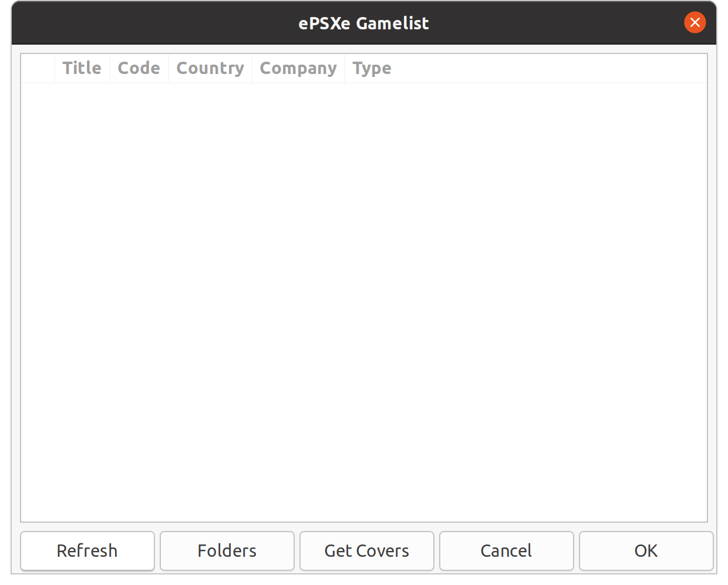Sort list by Company column header

tap(298, 68)
